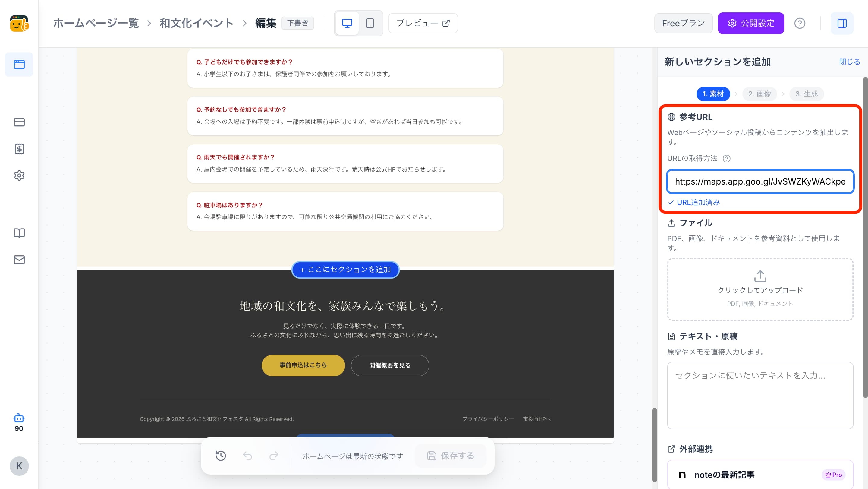This screenshot has width=868, height=489.
Task: Open the mail envelope icon in sidebar
Action: 19,260
